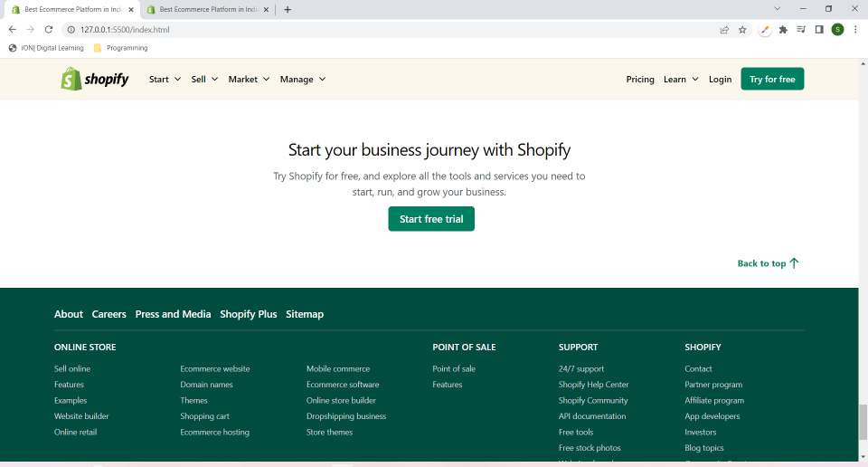This screenshot has width=868, height=467.
Task: Click the scrollbar up arrow
Action: pos(863,64)
